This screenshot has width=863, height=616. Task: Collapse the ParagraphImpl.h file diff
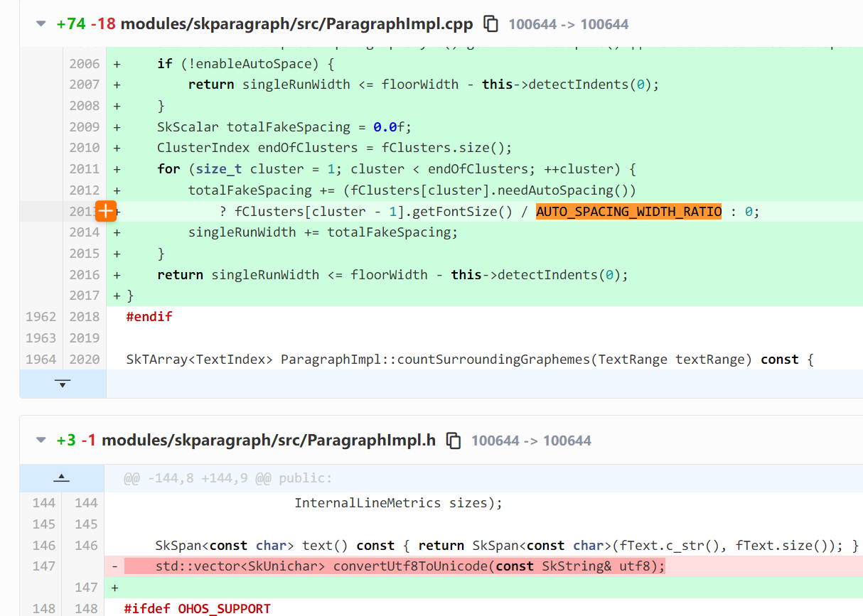point(41,441)
